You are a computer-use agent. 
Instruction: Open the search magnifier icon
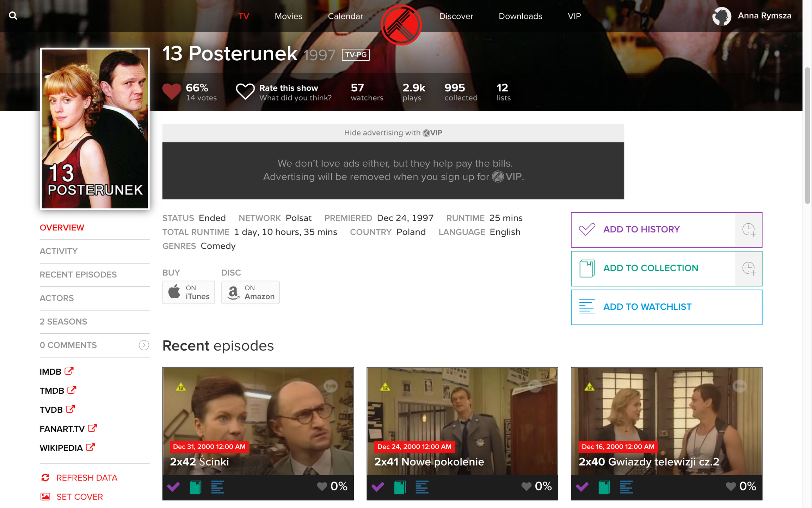tap(13, 16)
